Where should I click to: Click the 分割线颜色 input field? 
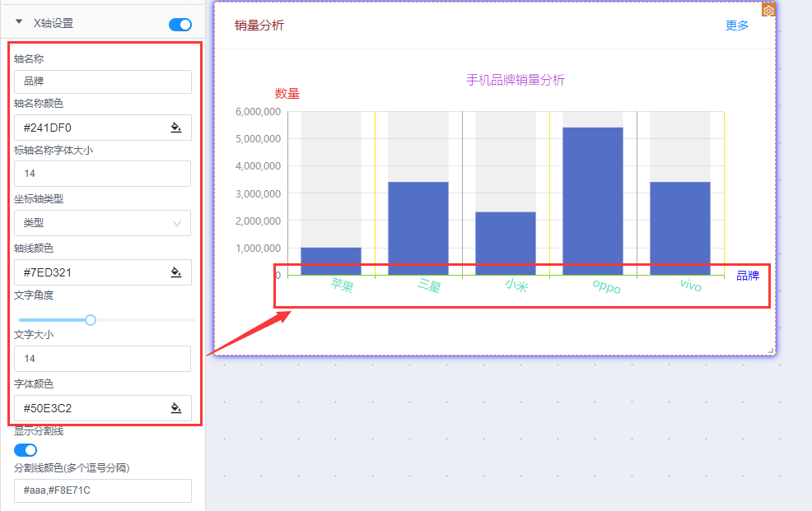pyautogui.click(x=103, y=490)
